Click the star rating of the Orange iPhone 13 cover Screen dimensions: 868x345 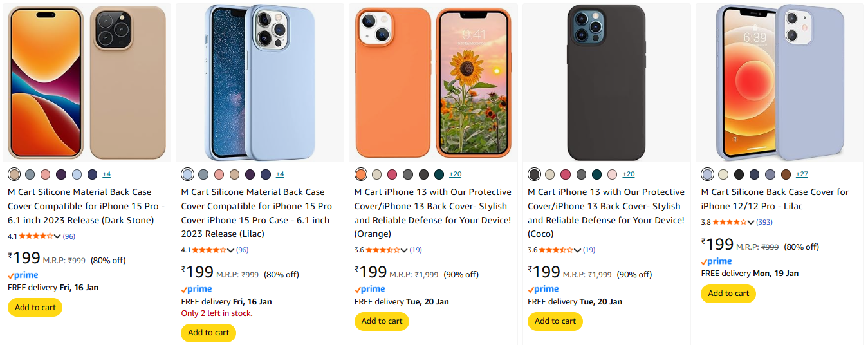coord(386,250)
